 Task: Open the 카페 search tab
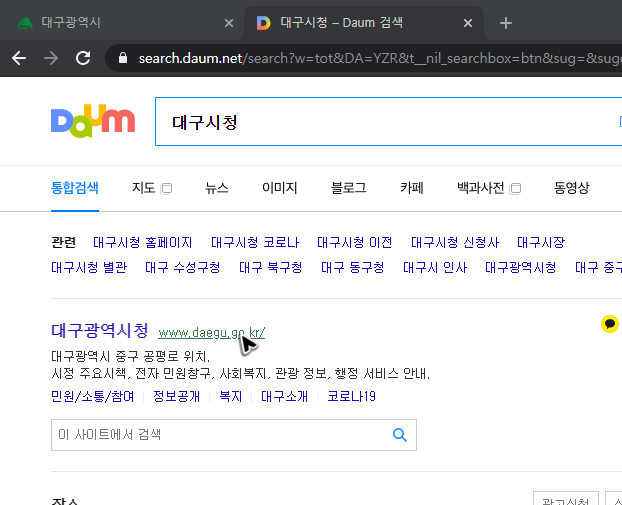point(412,188)
